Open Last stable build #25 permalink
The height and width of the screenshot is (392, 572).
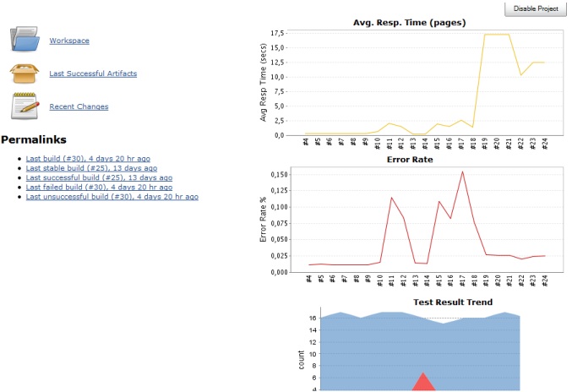tap(91, 168)
